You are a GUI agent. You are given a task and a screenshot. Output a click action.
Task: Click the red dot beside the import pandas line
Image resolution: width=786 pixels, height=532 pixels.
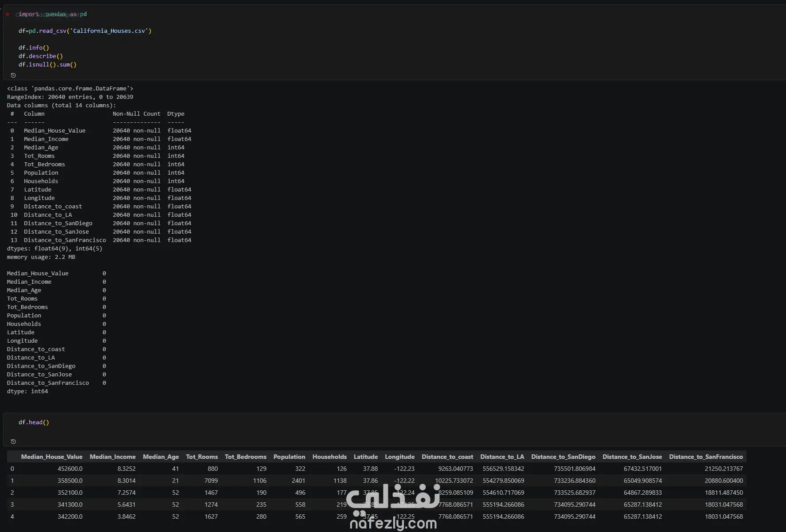8,14
